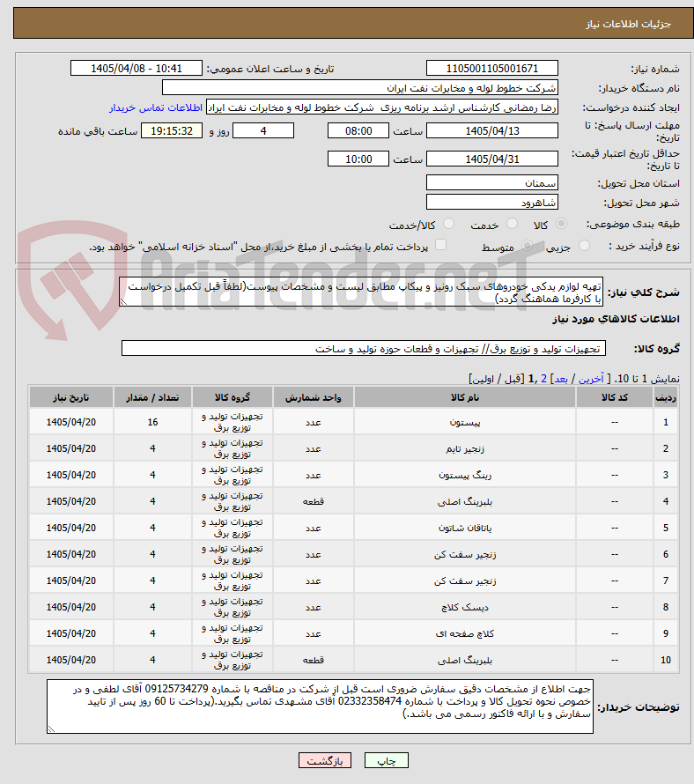Select the زنجیر سفت کن cell in row 6

click(x=464, y=554)
